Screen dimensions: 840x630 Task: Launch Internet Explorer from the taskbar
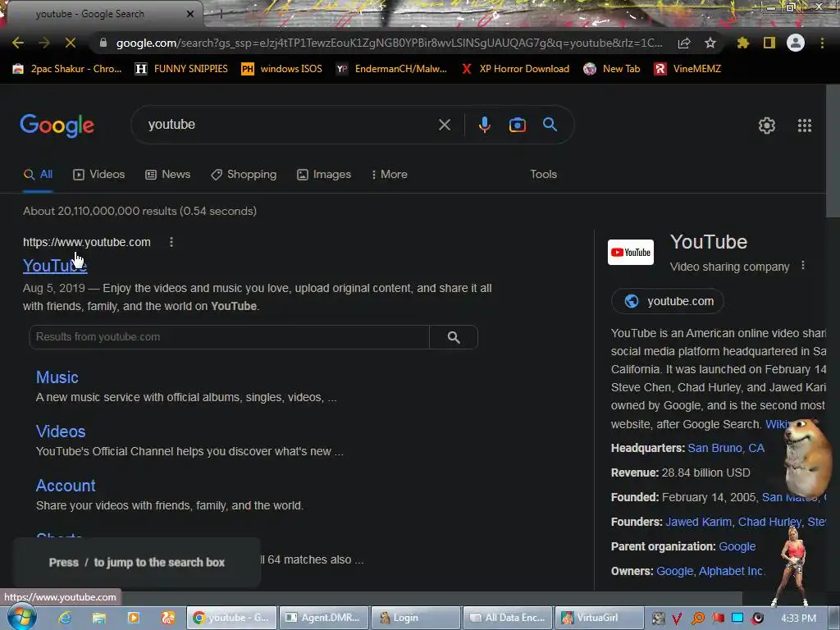pyautogui.click(x=65, y=618)
